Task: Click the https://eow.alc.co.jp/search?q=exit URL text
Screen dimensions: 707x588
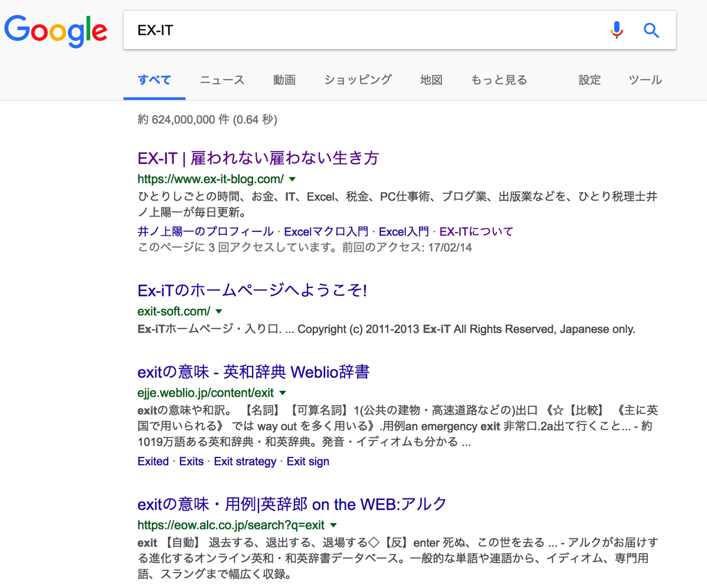Action: click(x=231, y=525)
